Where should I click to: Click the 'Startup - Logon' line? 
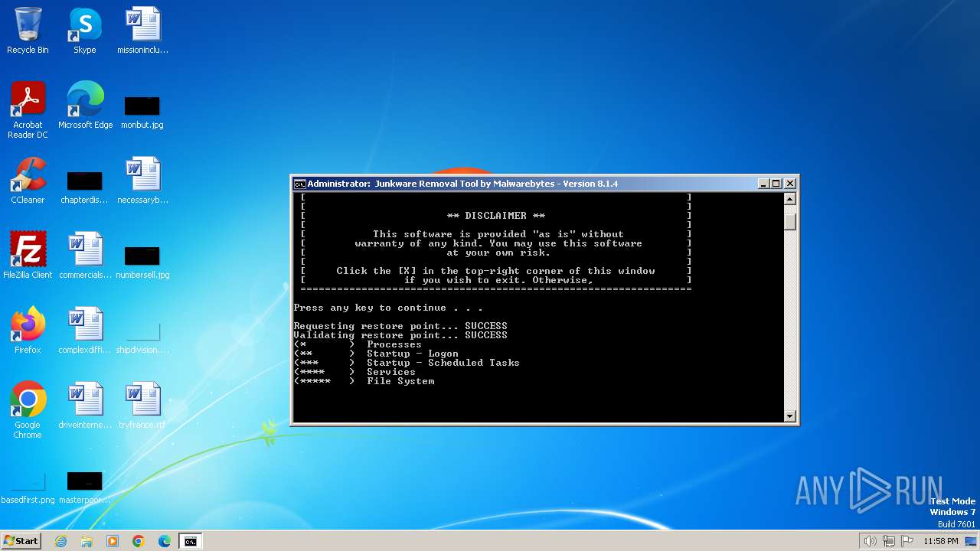[x=376, y=354]
